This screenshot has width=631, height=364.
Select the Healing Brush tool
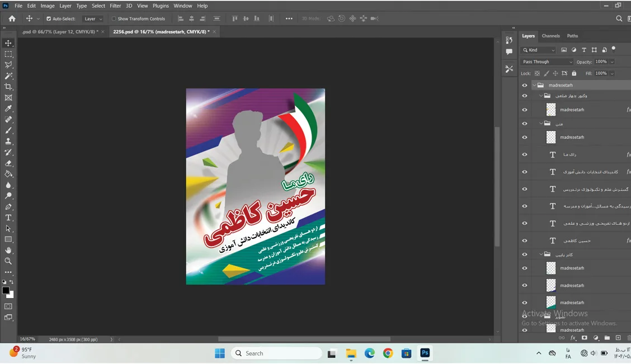coord(8,119)
